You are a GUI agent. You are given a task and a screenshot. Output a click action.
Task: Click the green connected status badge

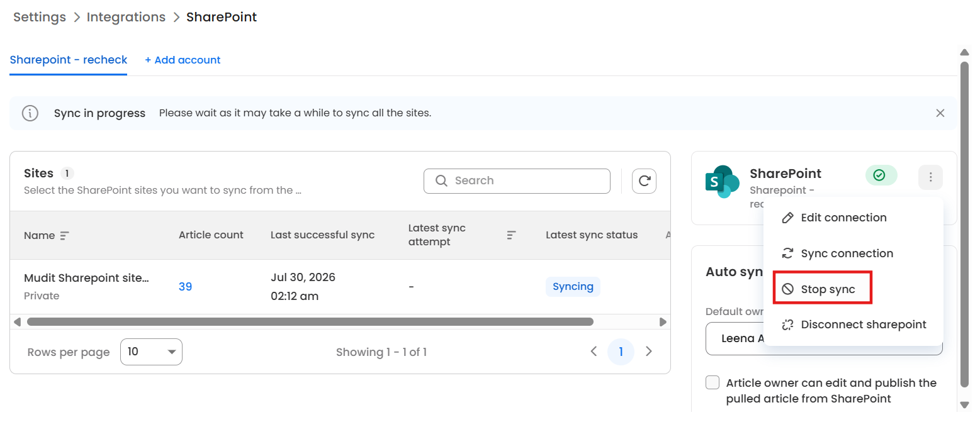pyautogui.click(x=881, y=175)
